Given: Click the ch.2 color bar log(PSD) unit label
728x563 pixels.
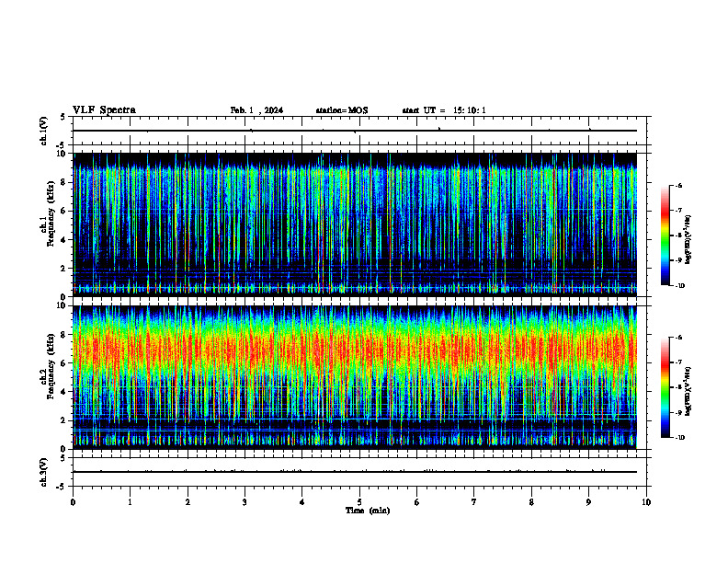Looking at the screenshot, I should pos(688,392).
